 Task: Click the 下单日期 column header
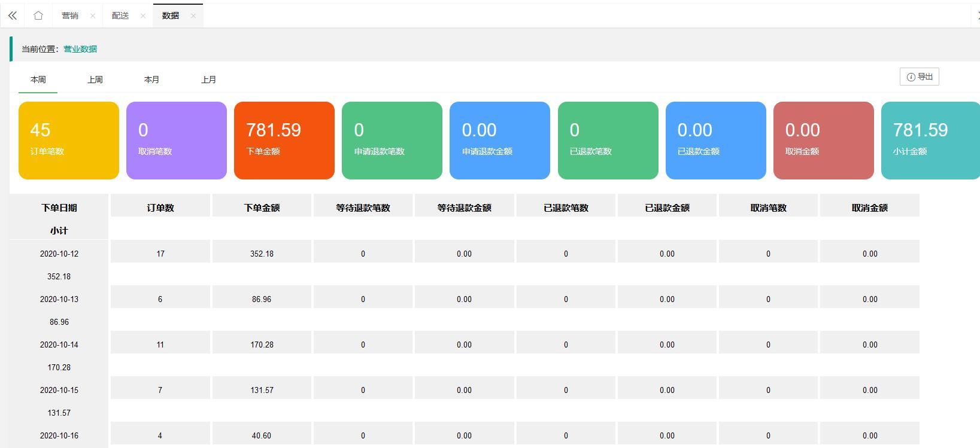coord(59,208)
